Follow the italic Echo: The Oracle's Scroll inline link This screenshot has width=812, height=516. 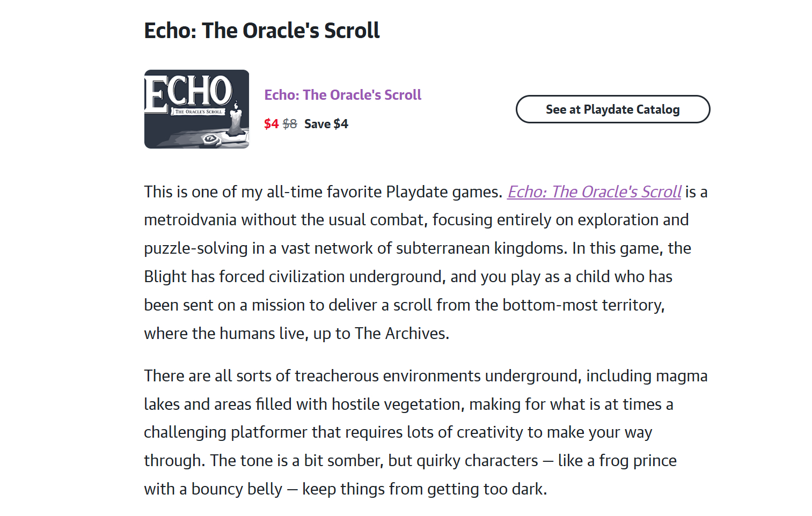point(594,192)
